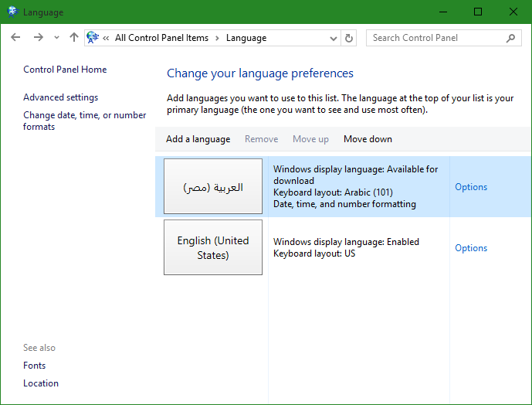Image resolution: width=532 pixels, height=405 pixels.
Task: Open recent locations dropdown arrow
Action: tap(56, 37)
